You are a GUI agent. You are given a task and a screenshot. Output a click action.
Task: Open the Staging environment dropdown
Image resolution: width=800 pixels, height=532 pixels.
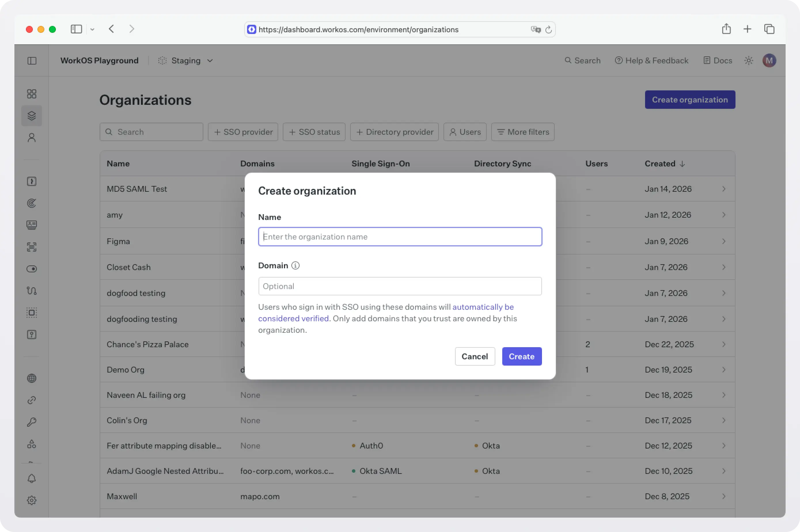coord(185,60)
